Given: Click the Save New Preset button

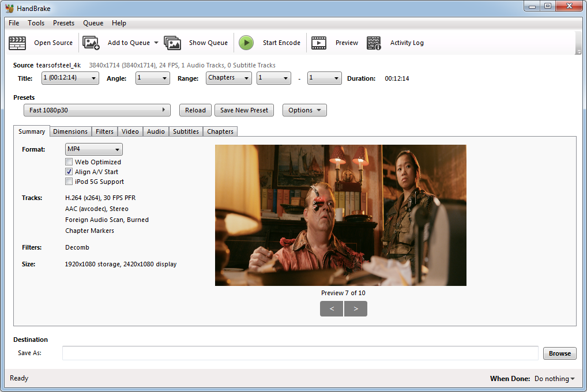Looking at the screenshot, I should (244, 110).
